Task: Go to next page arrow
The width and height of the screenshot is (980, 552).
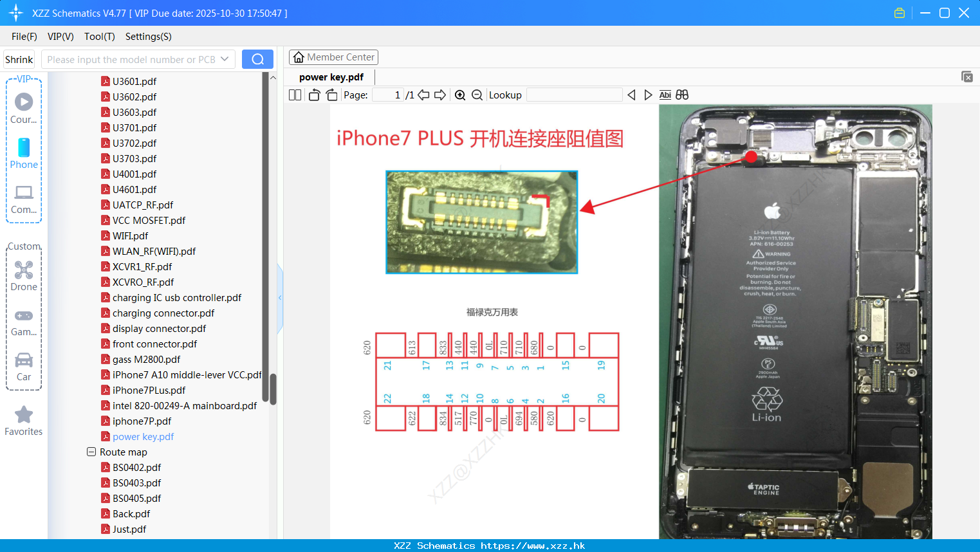Action: pos(440,95)
